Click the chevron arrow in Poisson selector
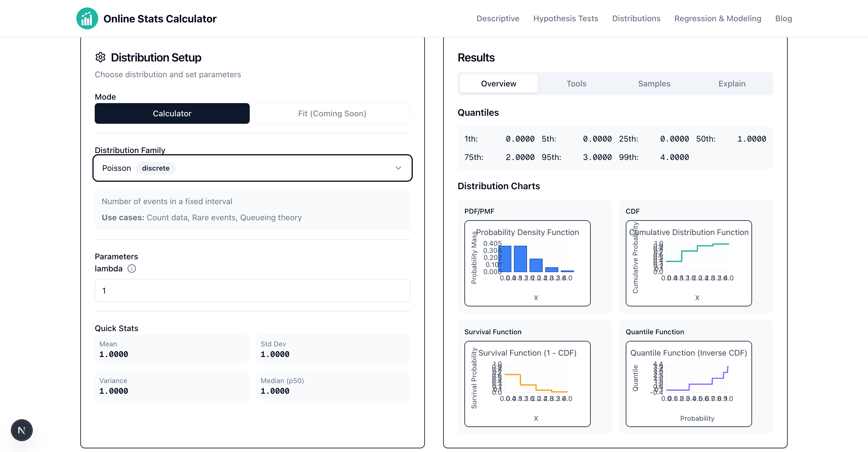Image resolution: width=868 pixels, height=452 pixels. click(398, 168)
